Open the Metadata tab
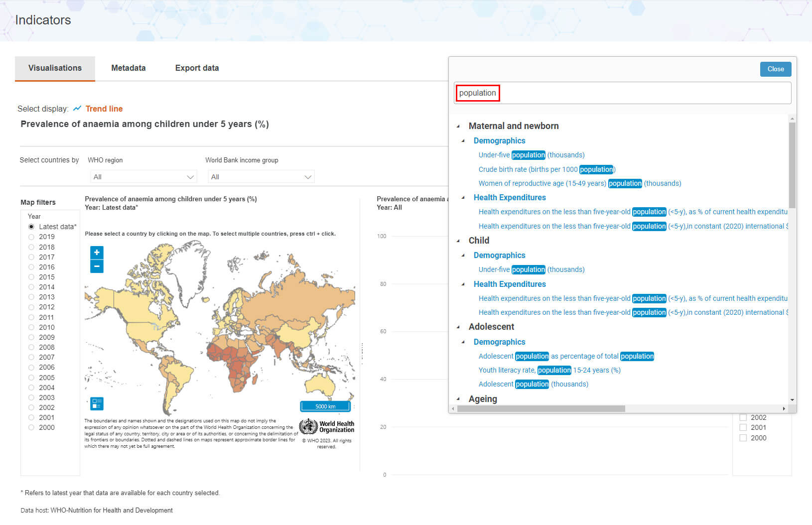This screenshot has width=812, height=525. click(x=129, y=68)
